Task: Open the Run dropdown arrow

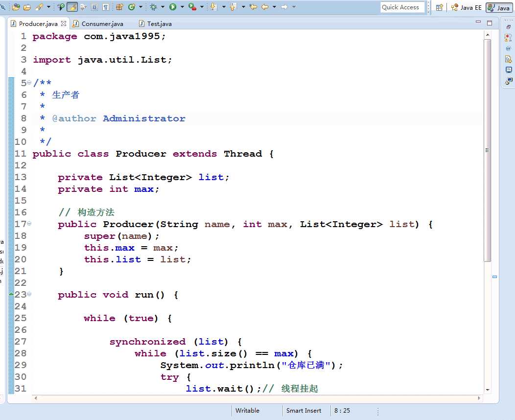Action: pos(182,6)
